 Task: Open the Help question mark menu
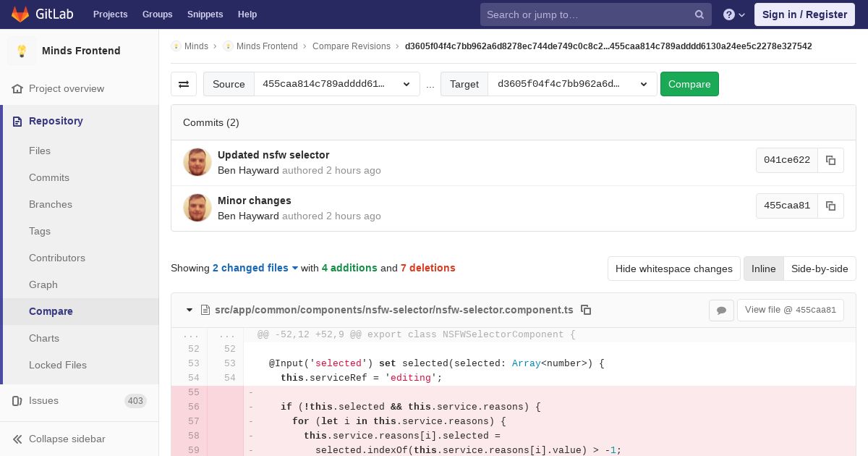click(x=734, y=14)
